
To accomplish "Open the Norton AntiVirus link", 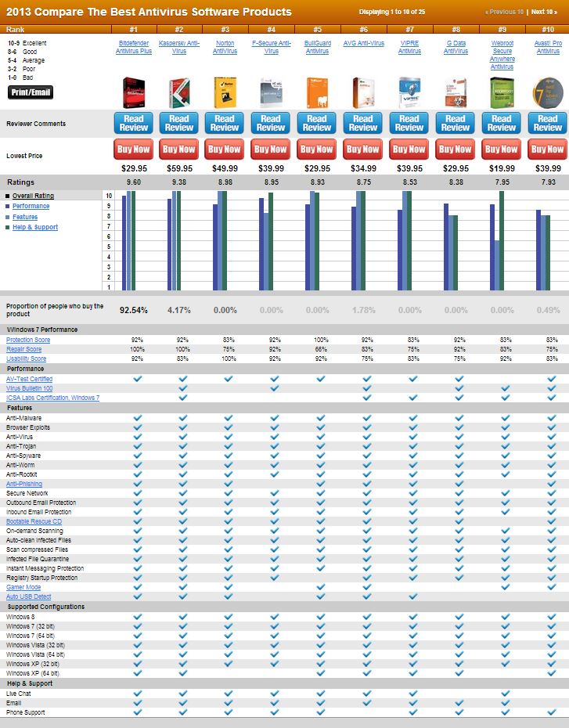I will click(x=225, y=47).
